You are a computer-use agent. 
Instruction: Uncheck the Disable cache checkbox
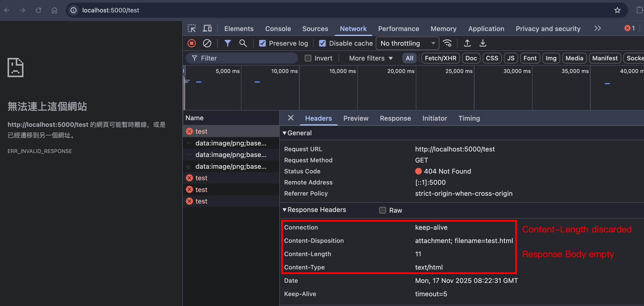(x=322, y=43)
